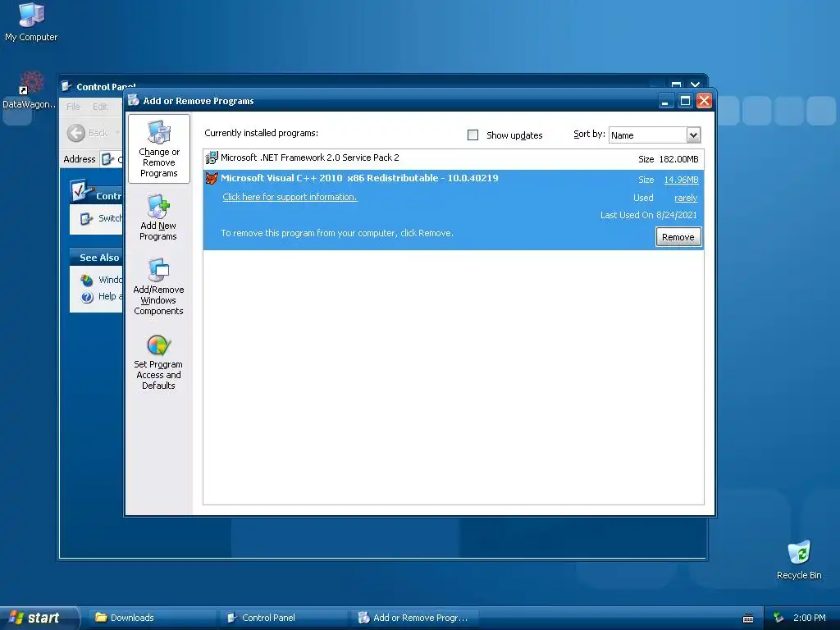
Task: Click the support information link
Action: coord(290,197)
